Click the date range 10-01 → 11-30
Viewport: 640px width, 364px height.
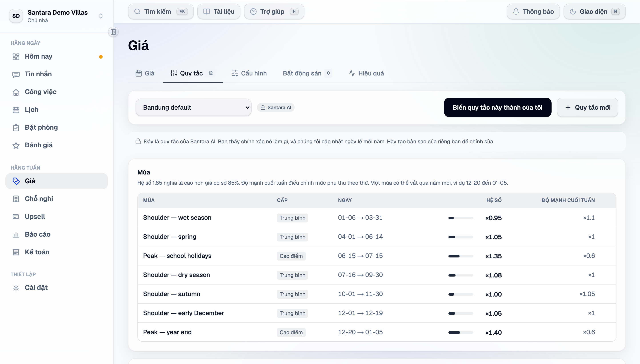360,294
